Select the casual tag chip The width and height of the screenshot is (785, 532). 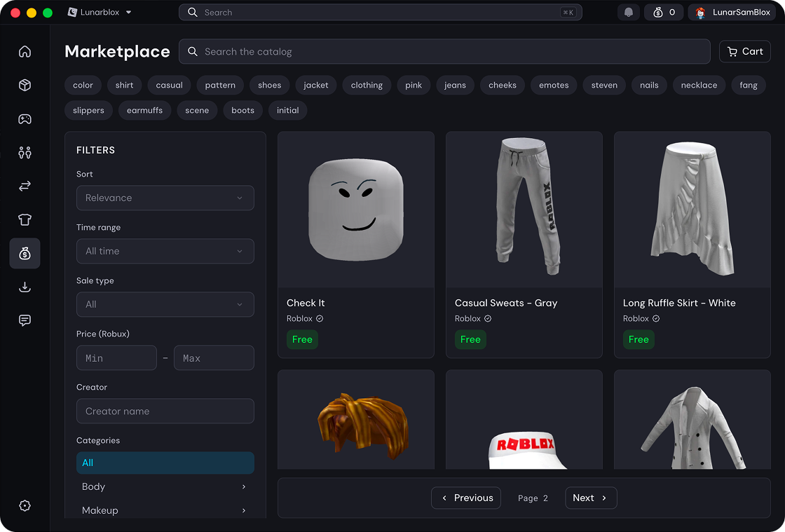tap(169, 85)
